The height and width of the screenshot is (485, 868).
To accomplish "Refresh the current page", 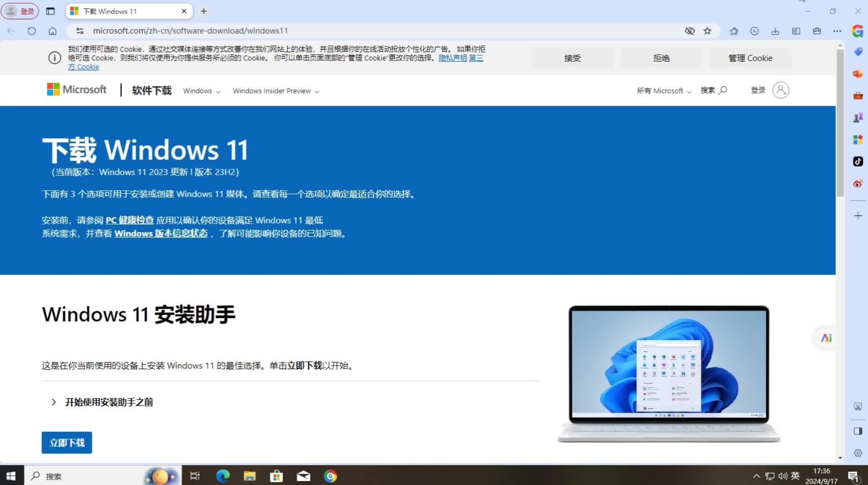I will (x=31, y=31).
